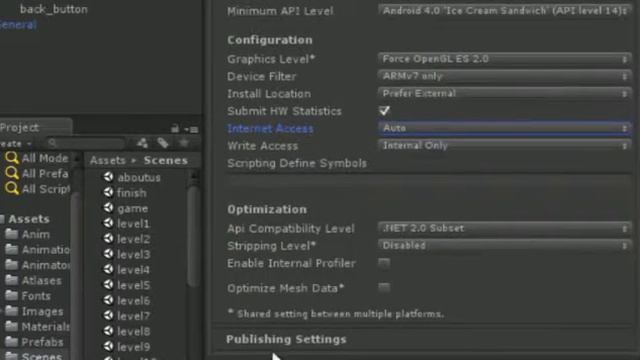The width and height of the screenshot is (640, 360).
Task: Open the Stripping Level dropdown
Action: click(504, 246)
